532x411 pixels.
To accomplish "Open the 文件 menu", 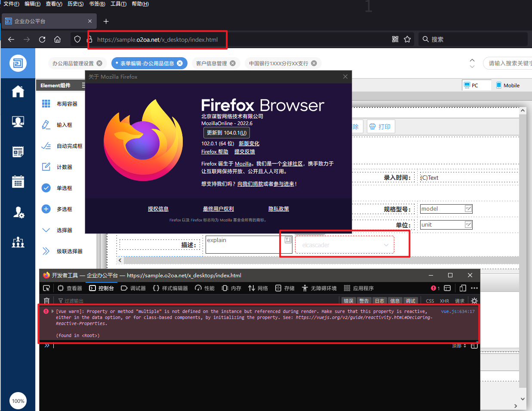I will [x=11, y=4].
